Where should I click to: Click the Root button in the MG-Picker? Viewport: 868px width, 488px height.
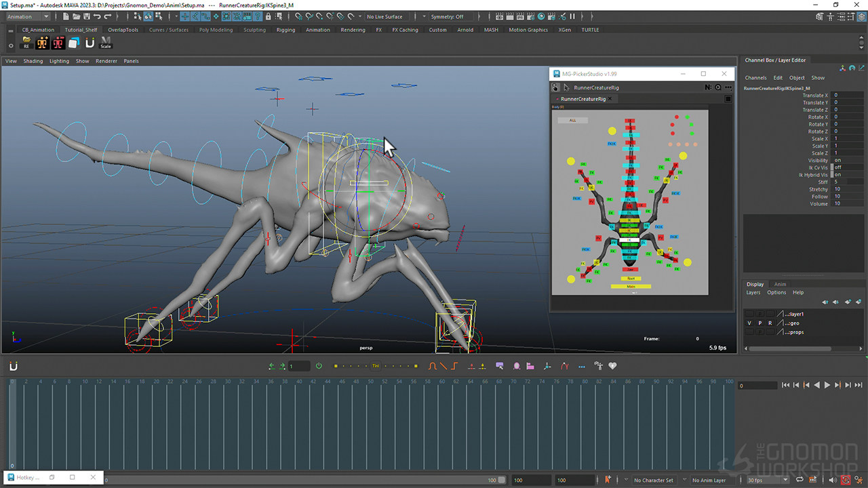(x=631, y=278)
